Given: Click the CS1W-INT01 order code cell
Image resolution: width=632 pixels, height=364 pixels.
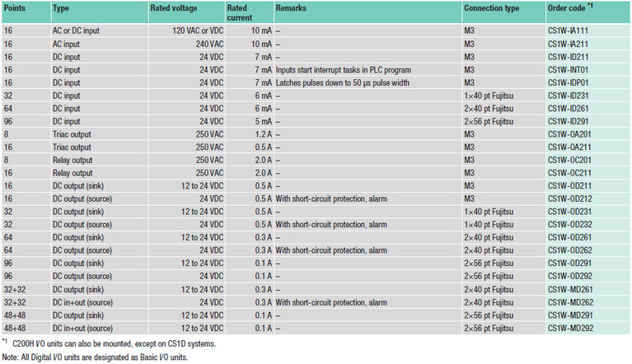Looking at the screenshot, I should [x=568, y=70].
